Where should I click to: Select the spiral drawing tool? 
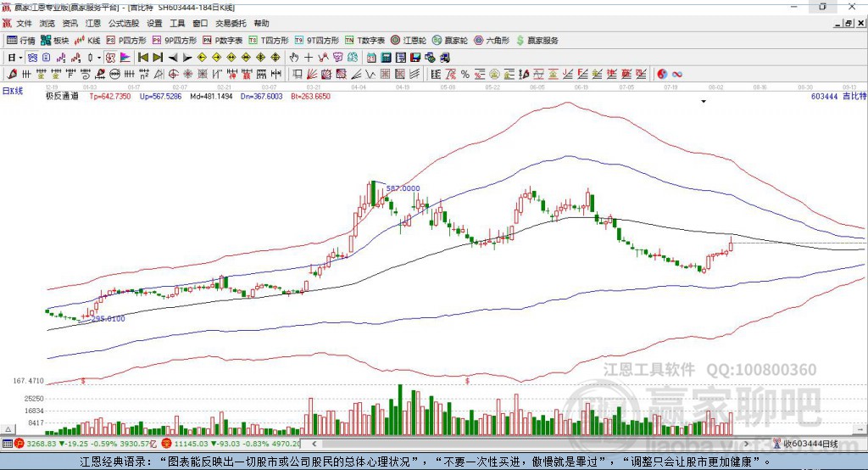(x=85, y=75)
